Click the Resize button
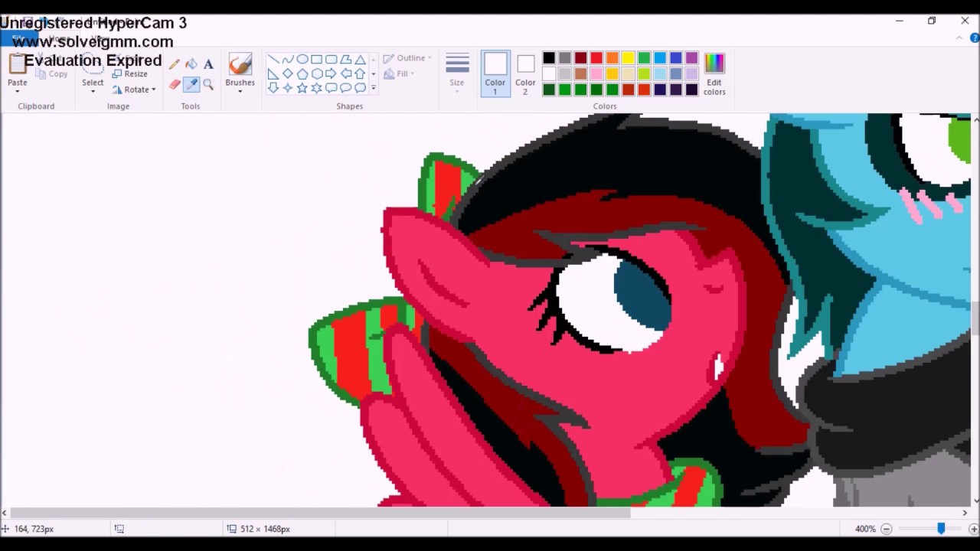This screenshot has width=980, height=551. click(130, 74)
